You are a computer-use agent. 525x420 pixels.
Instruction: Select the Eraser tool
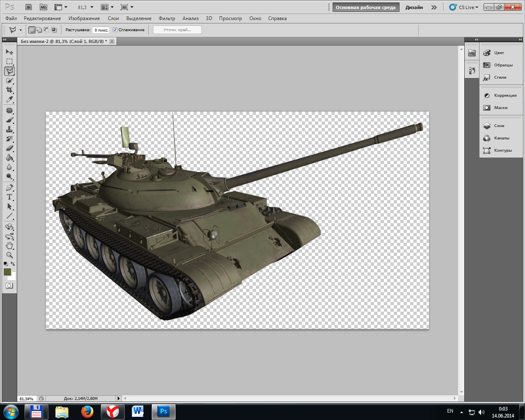(9, 148)
